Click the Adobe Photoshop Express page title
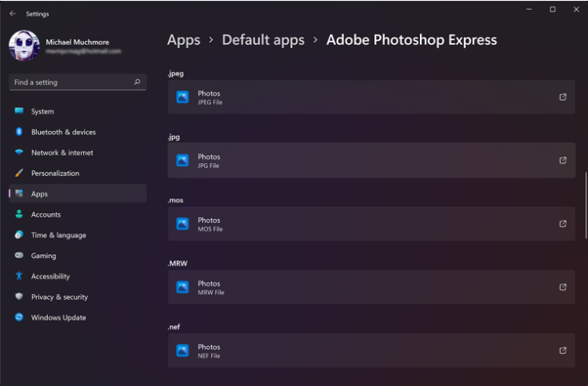 pos(411,40)
